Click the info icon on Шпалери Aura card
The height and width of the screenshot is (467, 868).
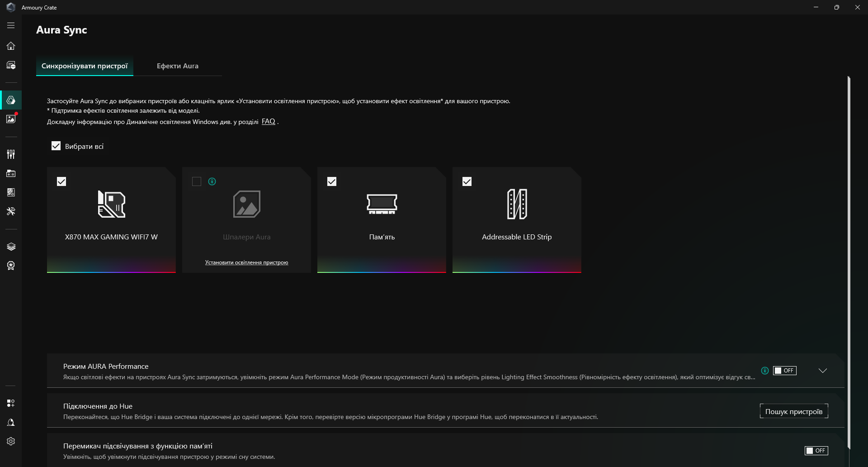click(x=212, y=181)
